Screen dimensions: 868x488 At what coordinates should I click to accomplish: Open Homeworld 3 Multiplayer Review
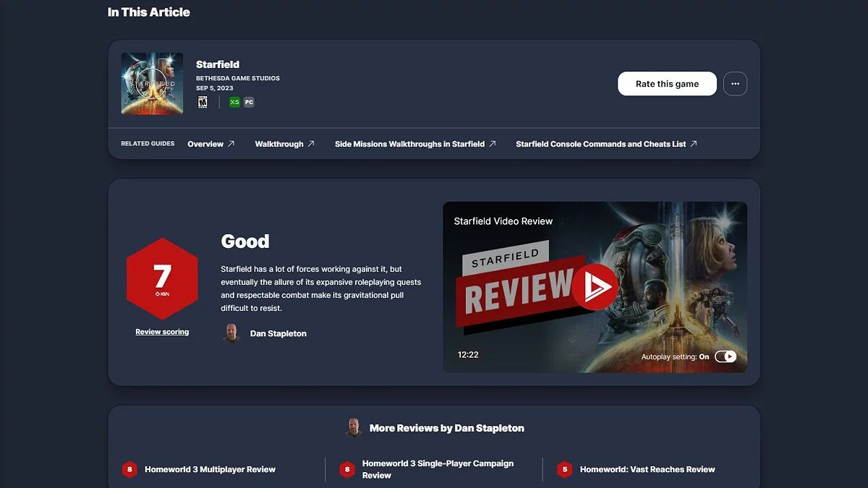[210, 469]
